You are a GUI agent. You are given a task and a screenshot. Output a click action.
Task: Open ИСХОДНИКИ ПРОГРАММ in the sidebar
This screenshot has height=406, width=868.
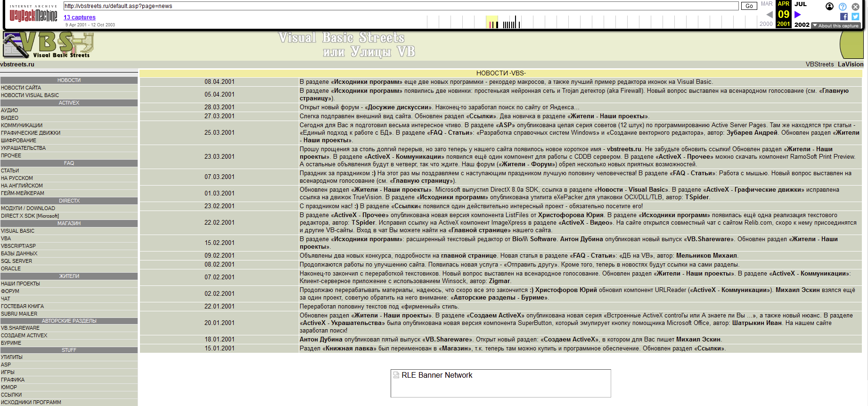coord(31,402)
